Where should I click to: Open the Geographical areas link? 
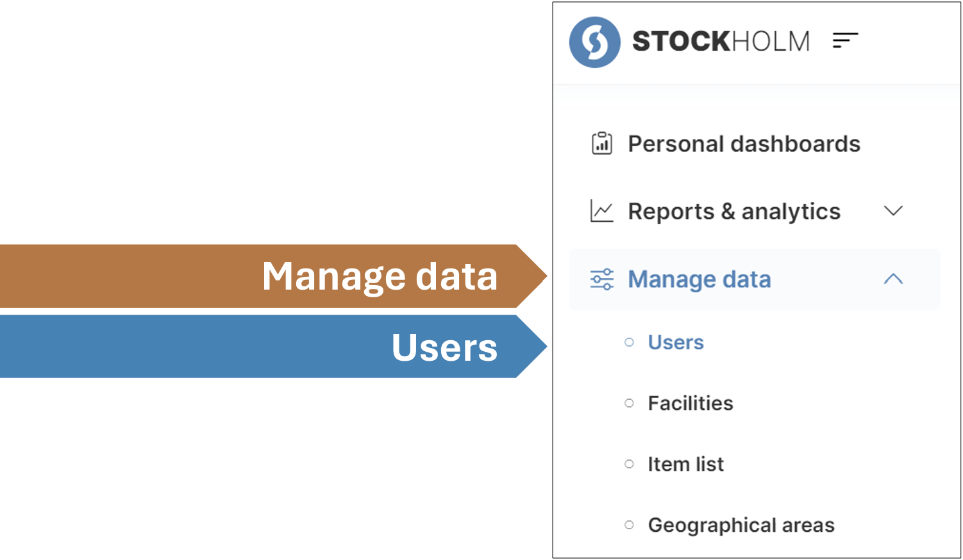[x=741, y=525]
